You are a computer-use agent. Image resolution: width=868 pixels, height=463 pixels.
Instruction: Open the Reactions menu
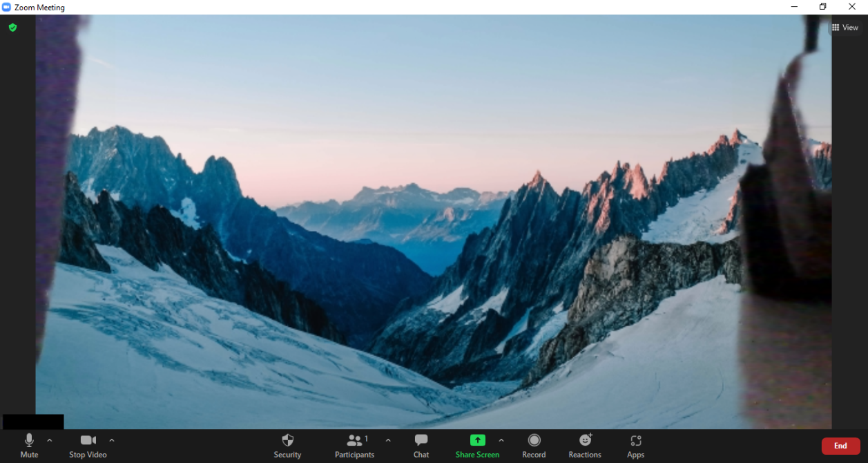pyautogui.click(x=585, y=446)
